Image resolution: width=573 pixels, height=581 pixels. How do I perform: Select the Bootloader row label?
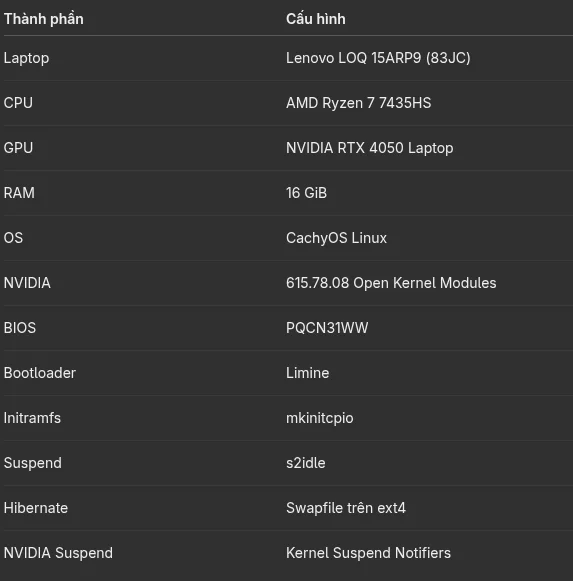tap(40, 373)
